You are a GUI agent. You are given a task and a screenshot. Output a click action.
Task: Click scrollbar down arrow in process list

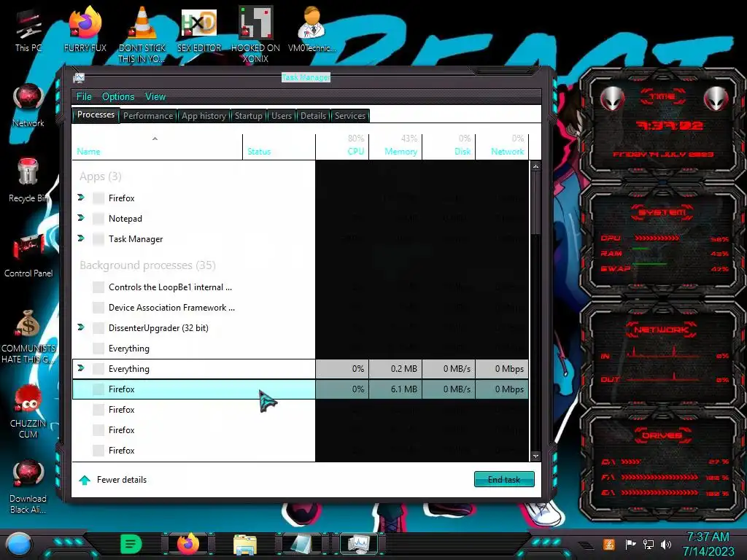point(535,456)
